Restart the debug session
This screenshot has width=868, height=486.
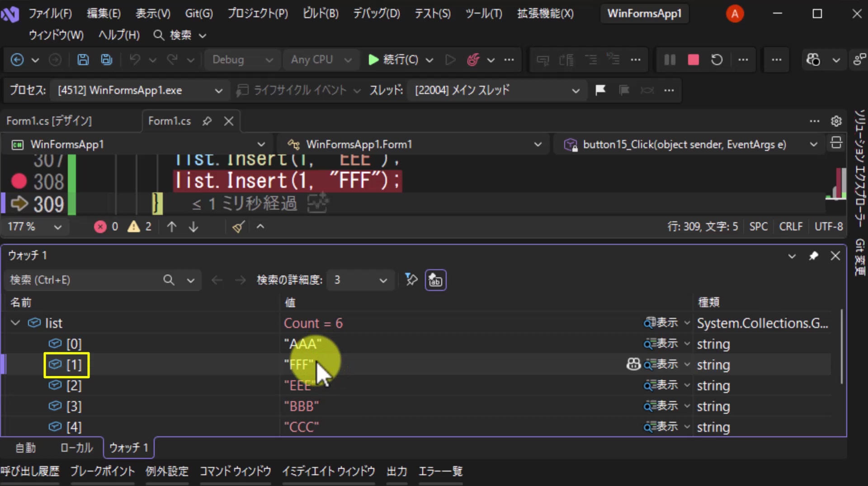tap(717, 60)
